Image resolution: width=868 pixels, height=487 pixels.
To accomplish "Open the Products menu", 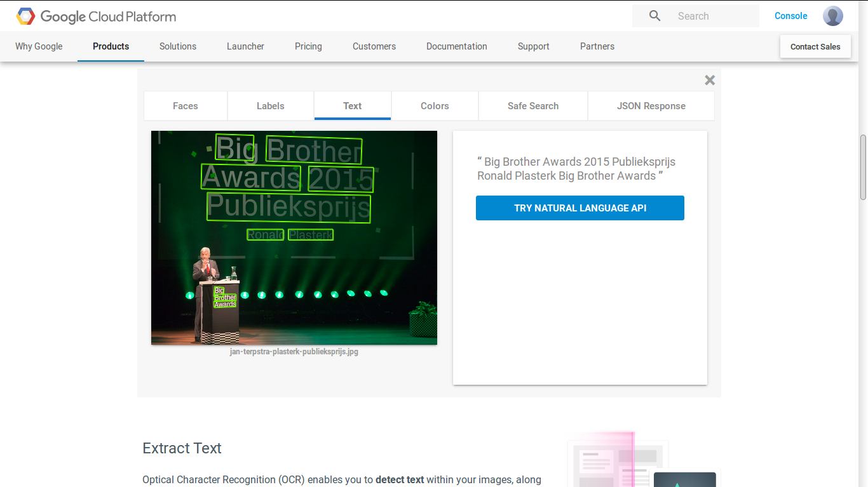I will [111, 46].
